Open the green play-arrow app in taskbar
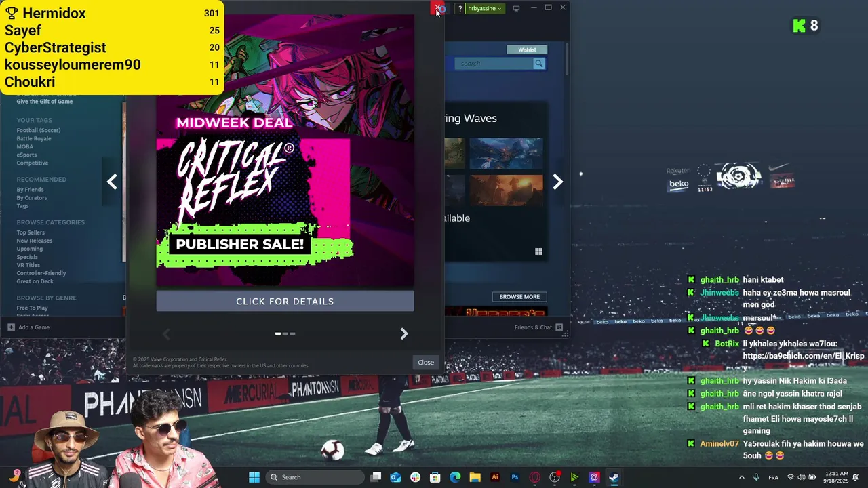 [574, 477]
